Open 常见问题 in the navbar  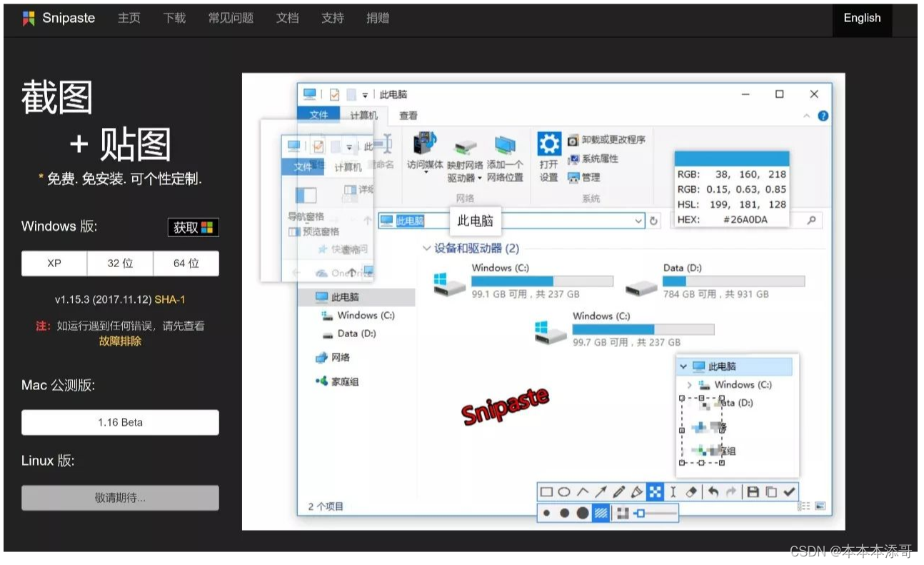tap(231, 19)
